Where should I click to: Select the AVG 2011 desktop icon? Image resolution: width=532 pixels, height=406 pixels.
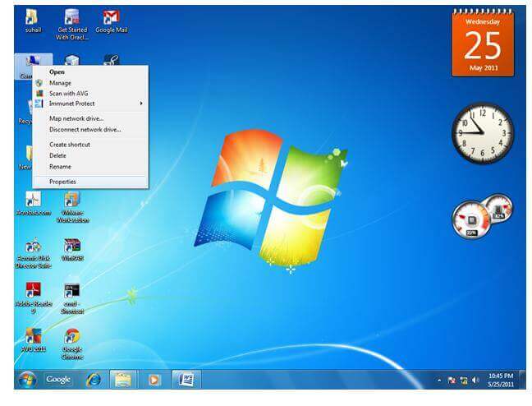33,336
